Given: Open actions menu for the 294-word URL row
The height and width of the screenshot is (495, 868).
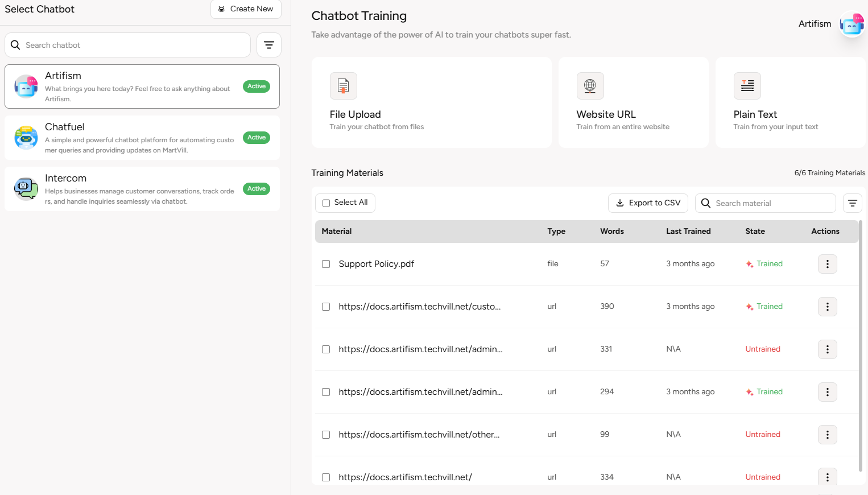Looking at the screenshot, I should (827, 392).
